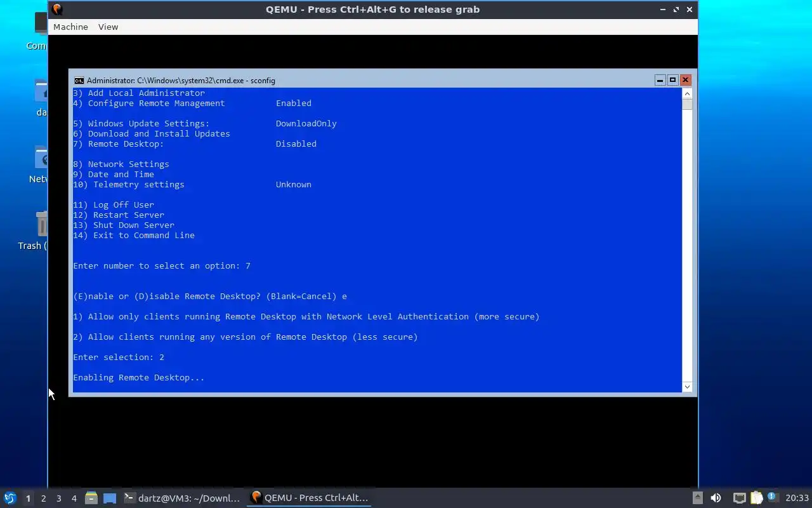
Task: Click 'Enter number to select an option: 7'
Action: [x=162, y=266]
